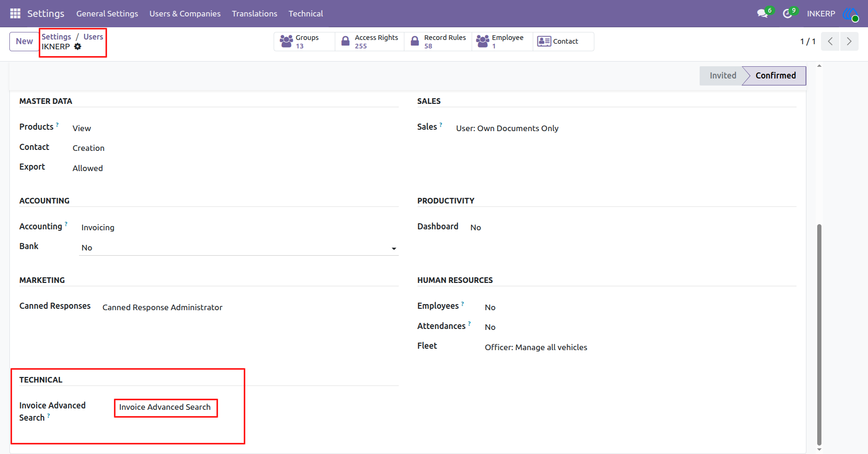Screen dimensions: 868x454
Task: Click Canned Response Administrator value
Action: pos(162,307)
